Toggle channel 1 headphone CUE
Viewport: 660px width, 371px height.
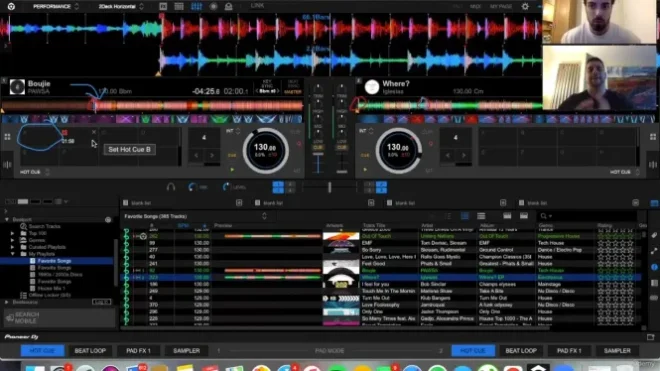click(318, 147)
